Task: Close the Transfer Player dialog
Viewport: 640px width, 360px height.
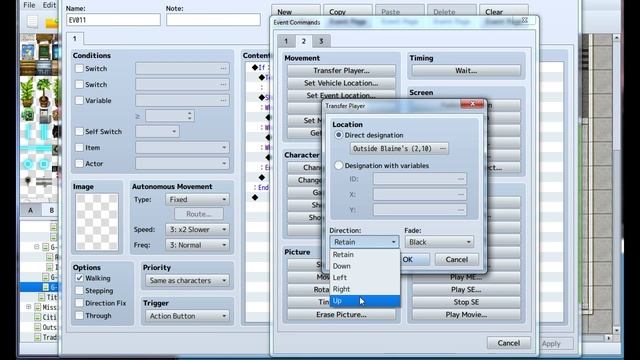Action: pos(472,104)
